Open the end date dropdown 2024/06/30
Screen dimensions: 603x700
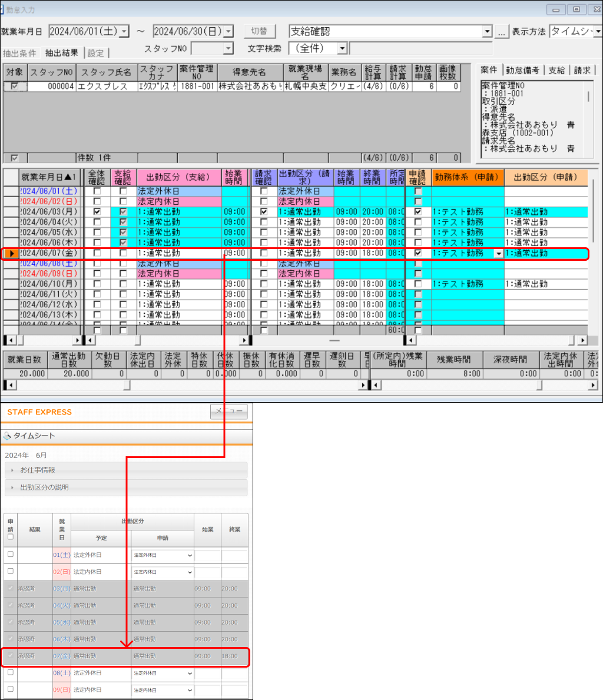click(228, 31)
